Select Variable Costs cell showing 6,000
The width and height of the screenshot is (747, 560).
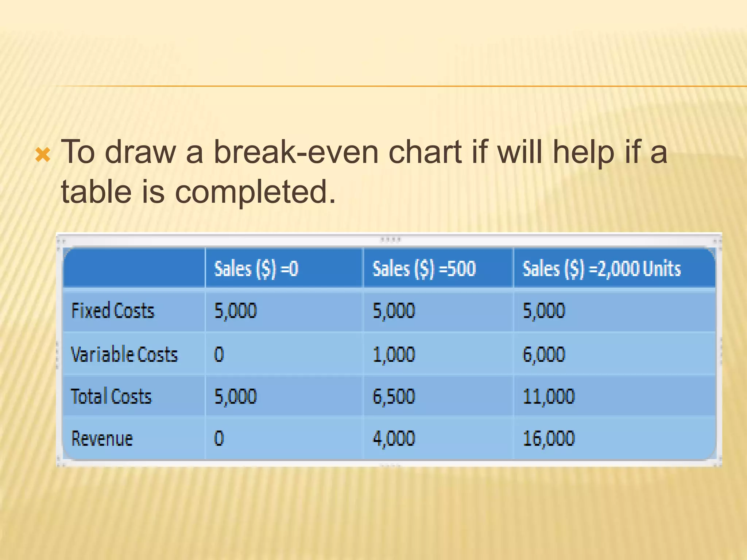click(x=544, y=354)
